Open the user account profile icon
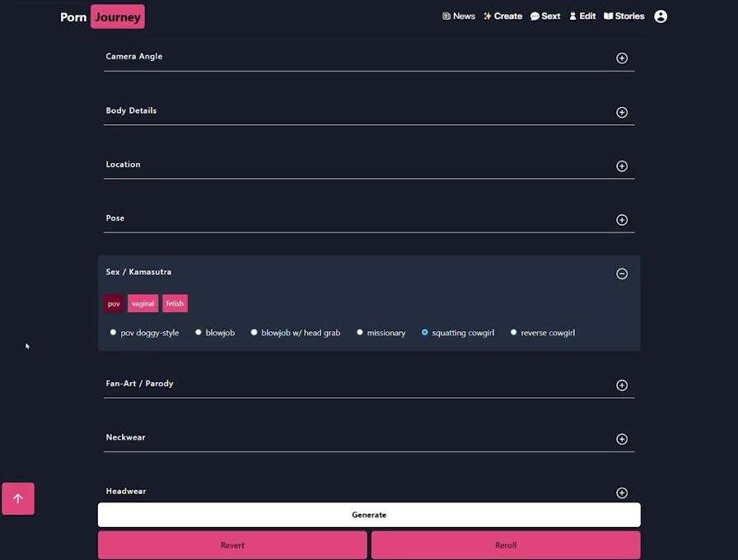 coord(660,16)
